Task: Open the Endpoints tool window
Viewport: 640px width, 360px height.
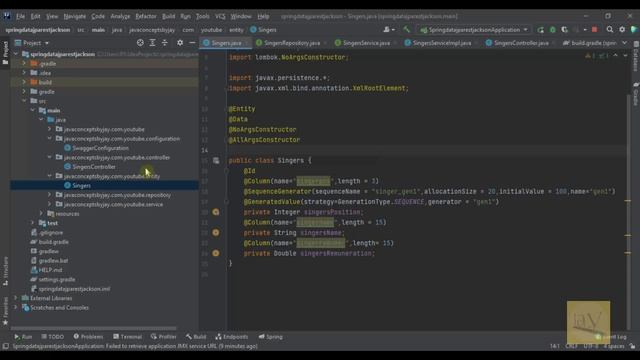Action: coord(231,337)
